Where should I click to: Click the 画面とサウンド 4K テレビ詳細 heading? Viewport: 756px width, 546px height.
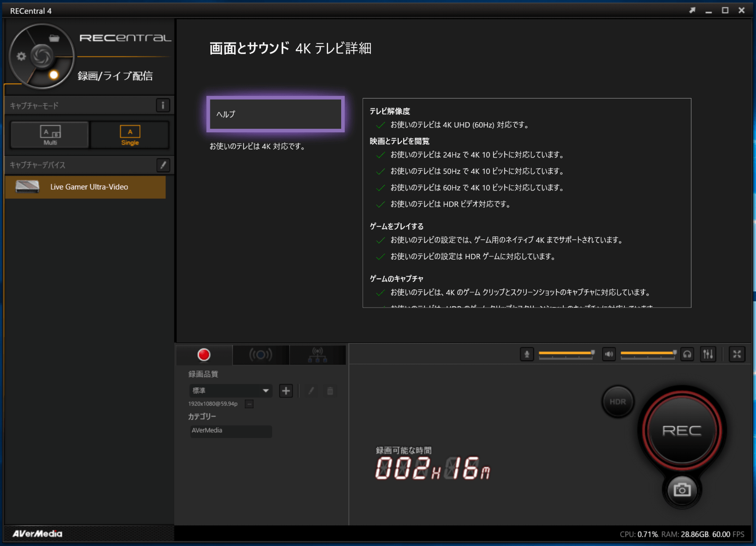pyautogui.click(x=290, y=48)
